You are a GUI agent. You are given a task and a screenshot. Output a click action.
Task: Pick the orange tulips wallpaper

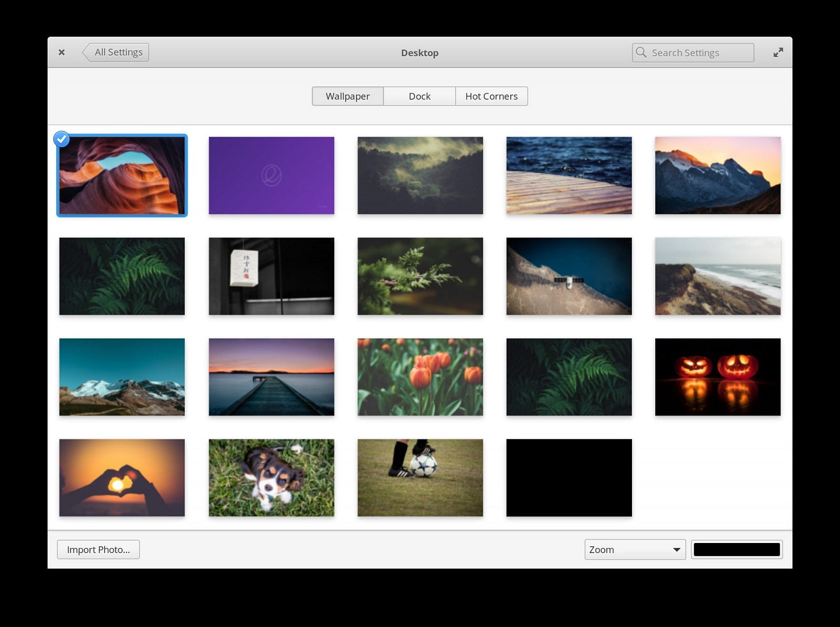click(x=420, y=377)
